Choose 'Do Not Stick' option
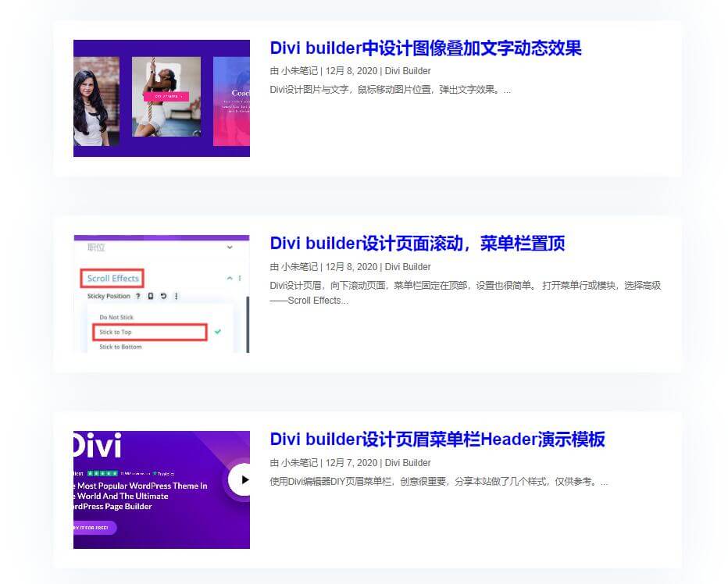 115,318
